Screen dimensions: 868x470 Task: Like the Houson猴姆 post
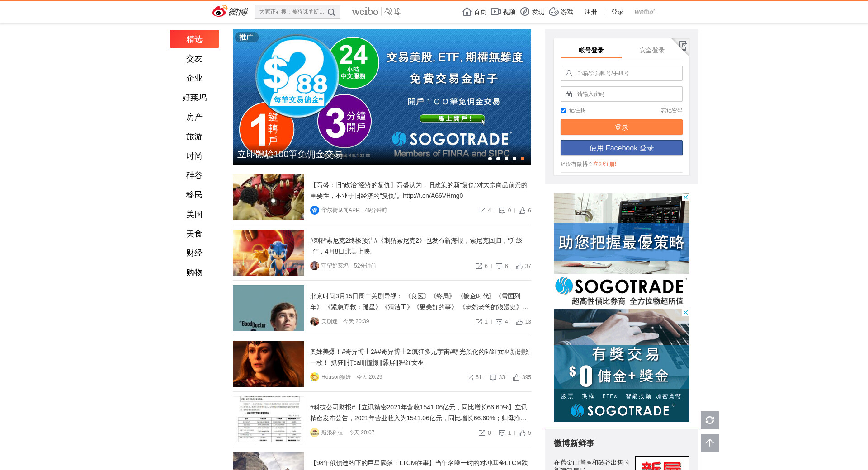516,377
